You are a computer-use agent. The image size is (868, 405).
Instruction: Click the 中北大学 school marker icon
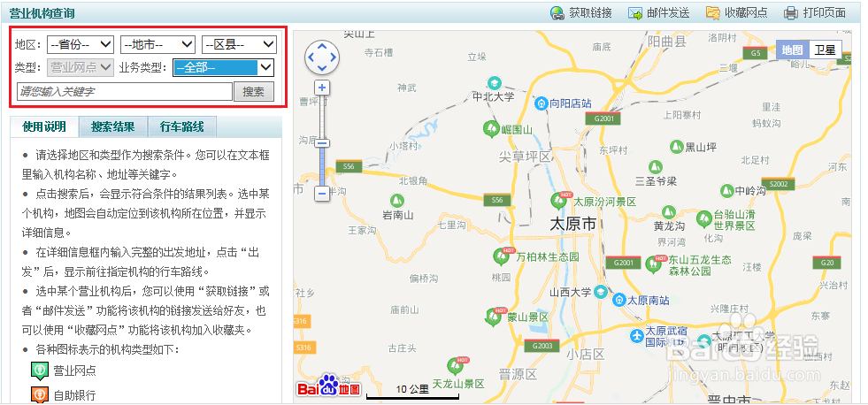tap(494, 83)
